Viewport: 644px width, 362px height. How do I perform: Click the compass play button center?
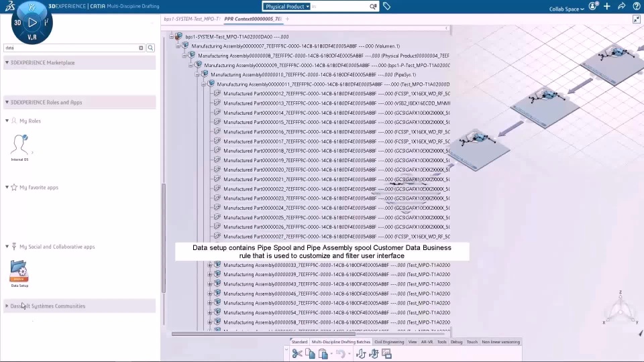[32, 23]
